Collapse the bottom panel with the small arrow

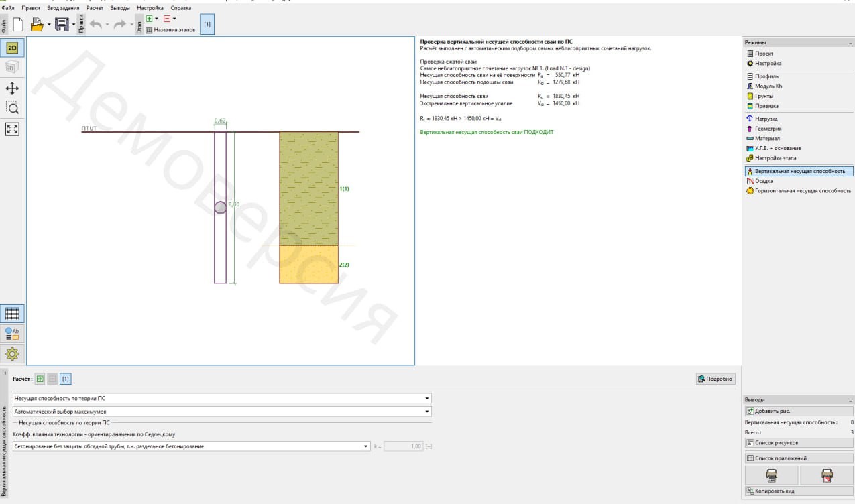[x=5, y=373]
